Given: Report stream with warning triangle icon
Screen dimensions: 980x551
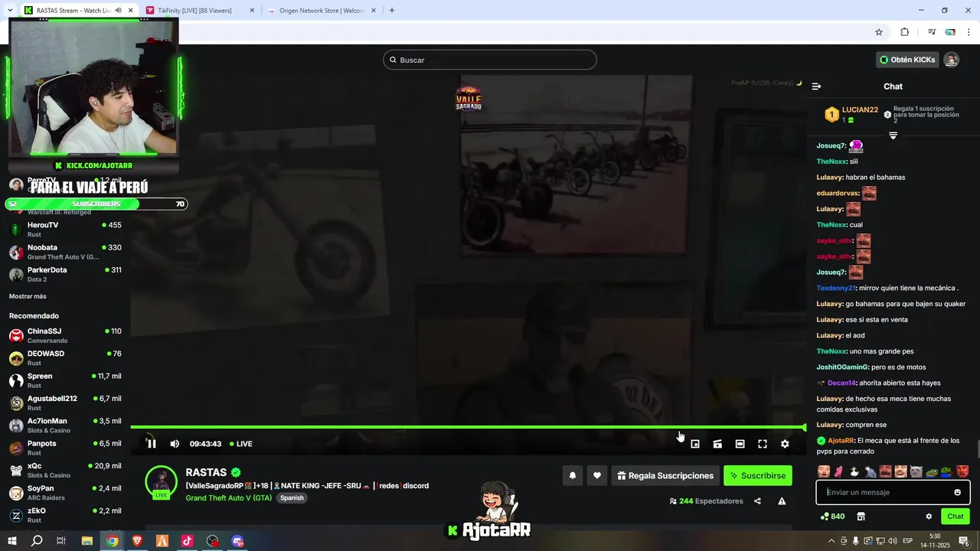Looking at the screenshot, I should [x=782, y=501].
